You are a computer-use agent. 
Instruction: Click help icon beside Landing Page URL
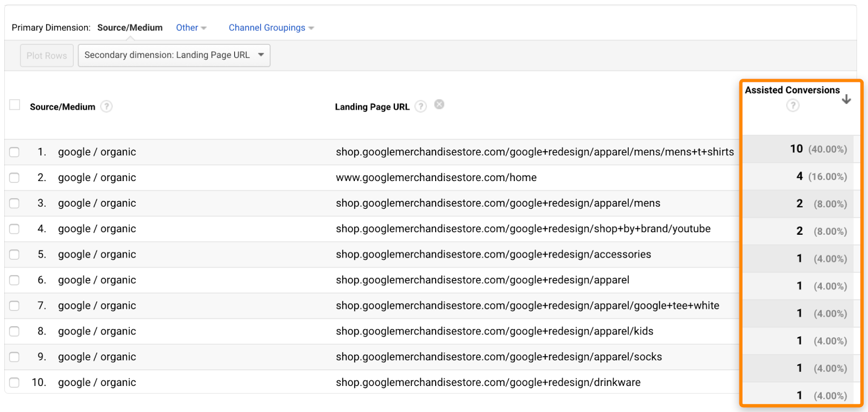tap(420, 106)
